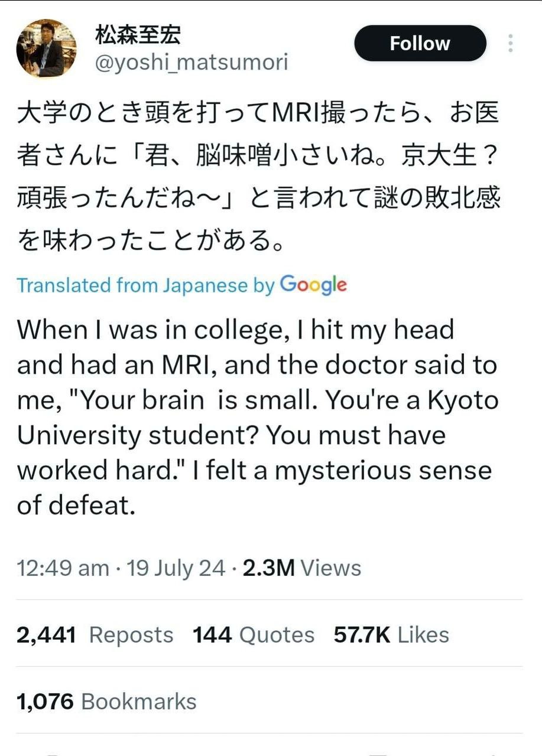
Task: Follow the yoshi_matsumori account
Action: pos(420,43)
